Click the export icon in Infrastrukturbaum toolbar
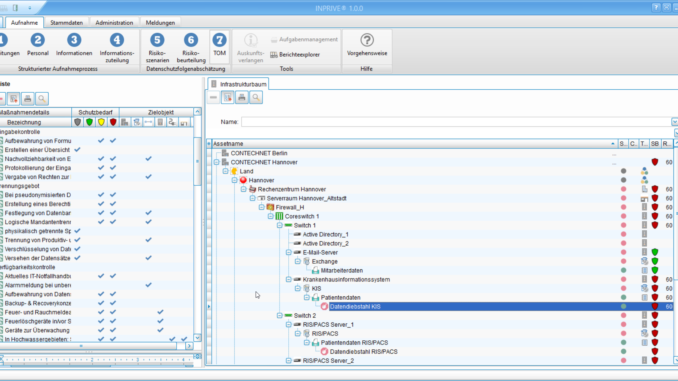 (227, 98)
